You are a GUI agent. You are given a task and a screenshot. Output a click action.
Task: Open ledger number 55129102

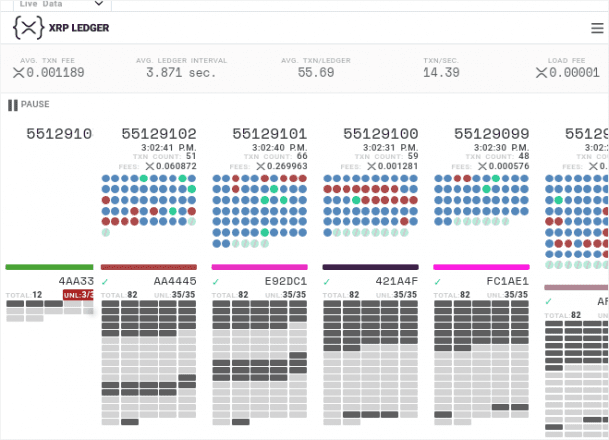159,134
